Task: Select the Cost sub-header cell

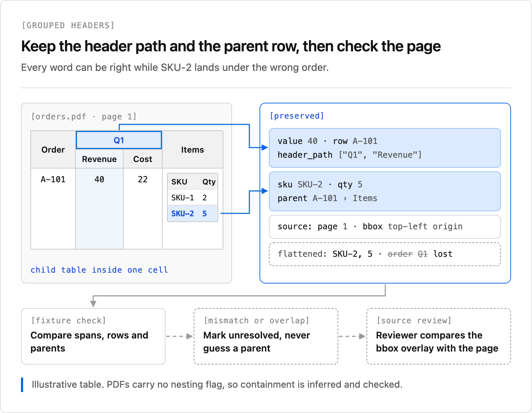Action: (x=143, y=159)
